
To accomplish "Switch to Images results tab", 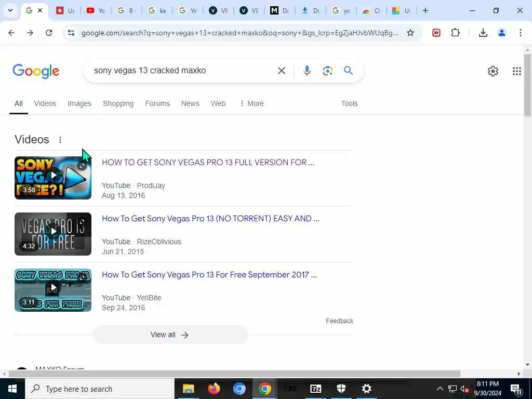I will tap(79, 103).
